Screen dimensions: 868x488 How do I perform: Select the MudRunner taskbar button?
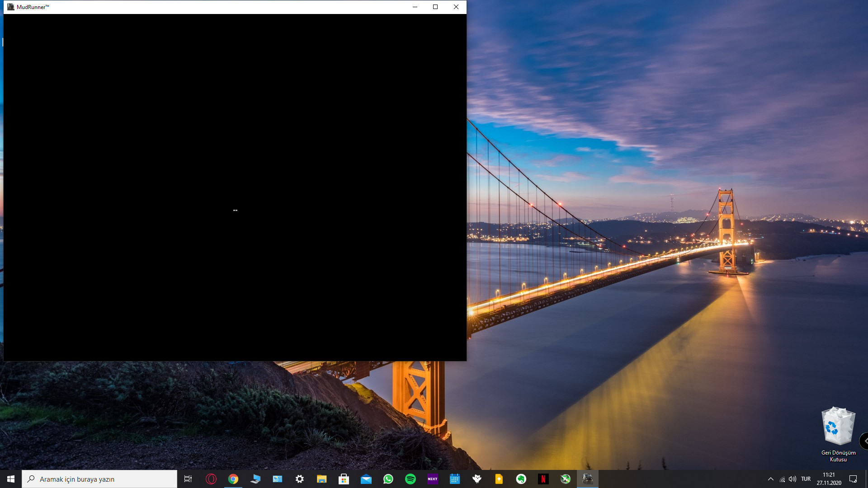pyautogui.click(x=588, y=479)
